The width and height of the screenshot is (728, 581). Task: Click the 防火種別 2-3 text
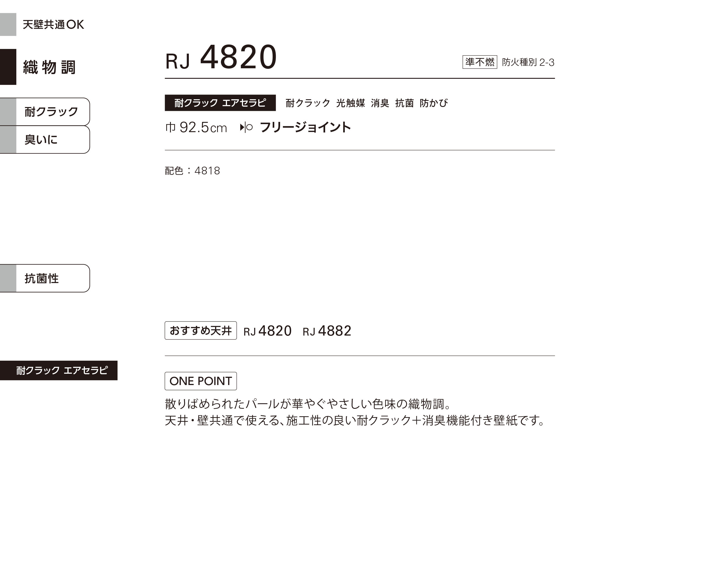coord(528,62)
